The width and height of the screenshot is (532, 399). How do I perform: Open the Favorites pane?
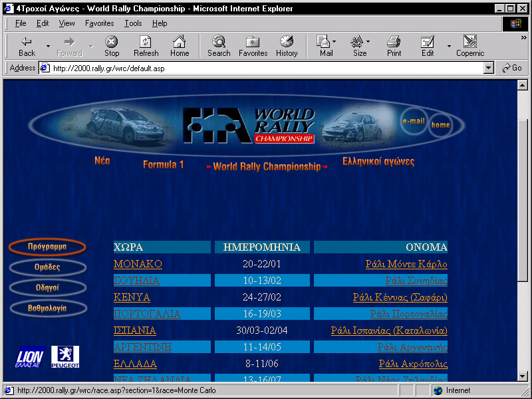253,46
